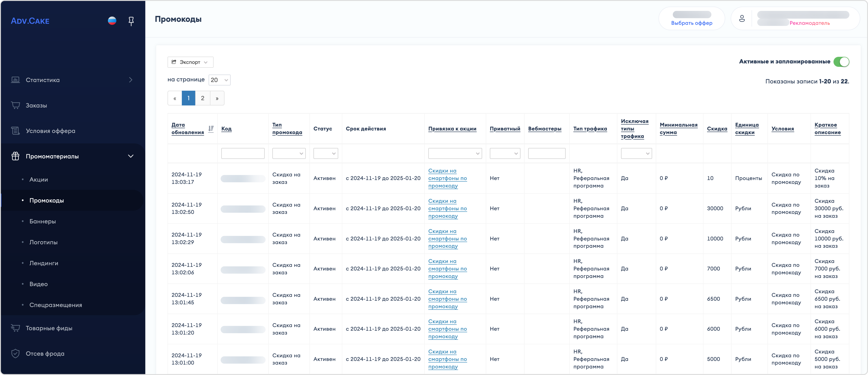Click the Russian flag language icon
868x375 pixels.
112,21
